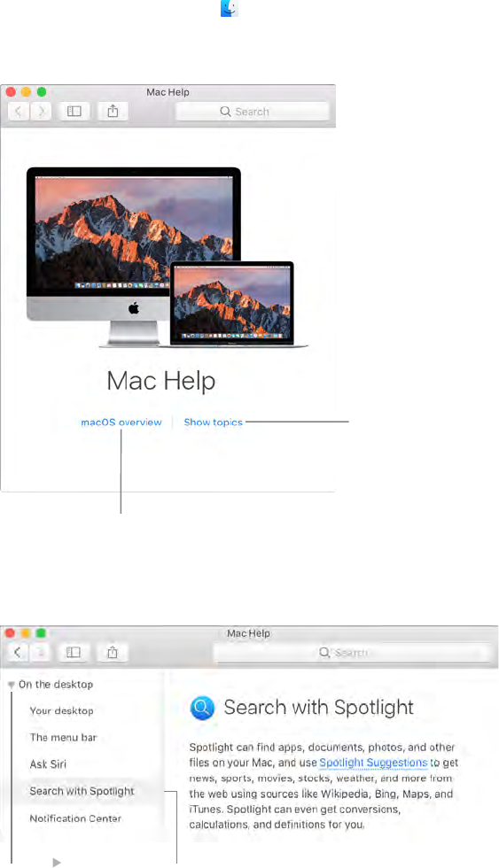Open Share menu in upper Mac Help window
Image resolution: width=499 pixels, height=868 pixels.
pyautogui.click(x=113, y=112)
